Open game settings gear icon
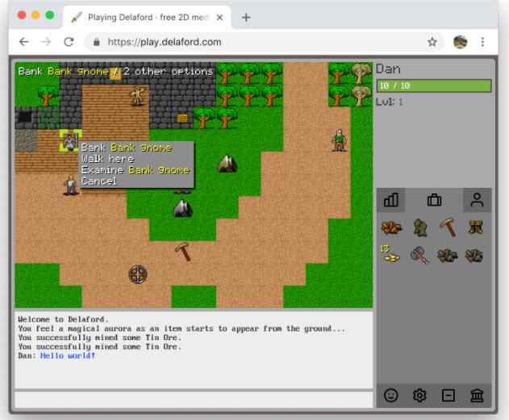This screenshot has width=509, height=420. pyautogui.click(x=419, y=396)
